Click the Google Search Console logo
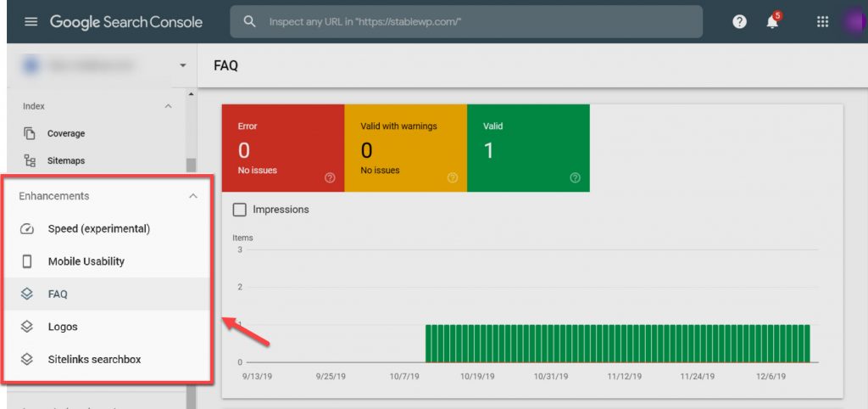The width and height of the screenshot is (868, 409). [x=126, y=22]
